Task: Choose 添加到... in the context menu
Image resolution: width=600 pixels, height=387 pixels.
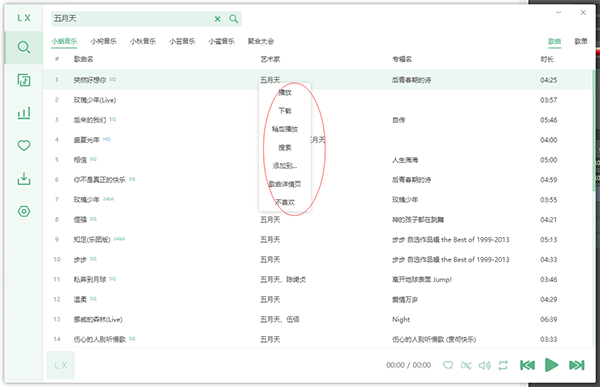Action: coord(285,166)
